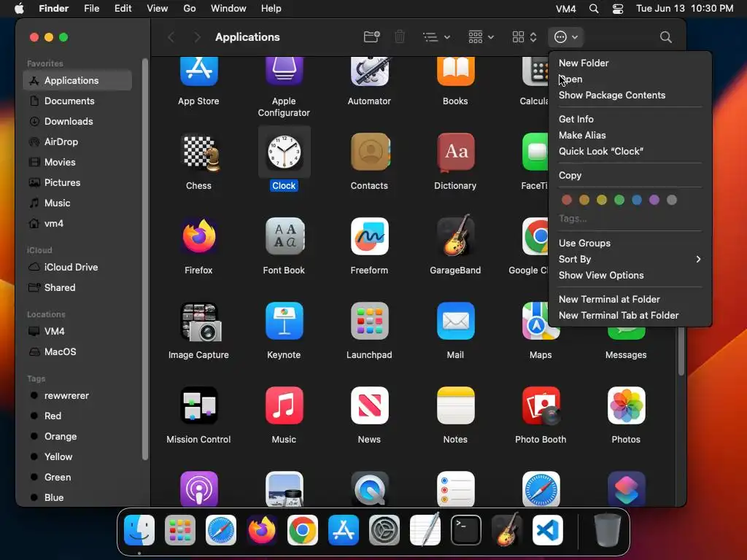The width and height of the screenshot is (747, 560).
Task: Choose New Terminal at Folder
Action: click(x=630, y=299)
